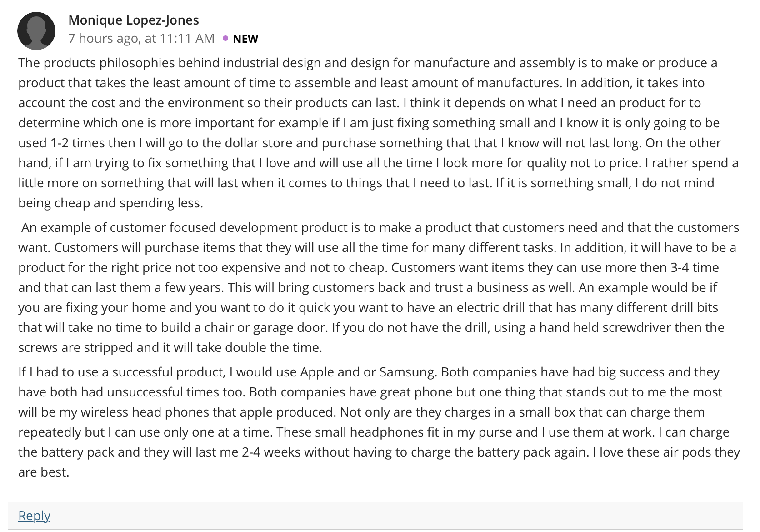760x532 pixels.
Task: Click the 7 hours ago timestamp
Action: click(x=141, y=38)
